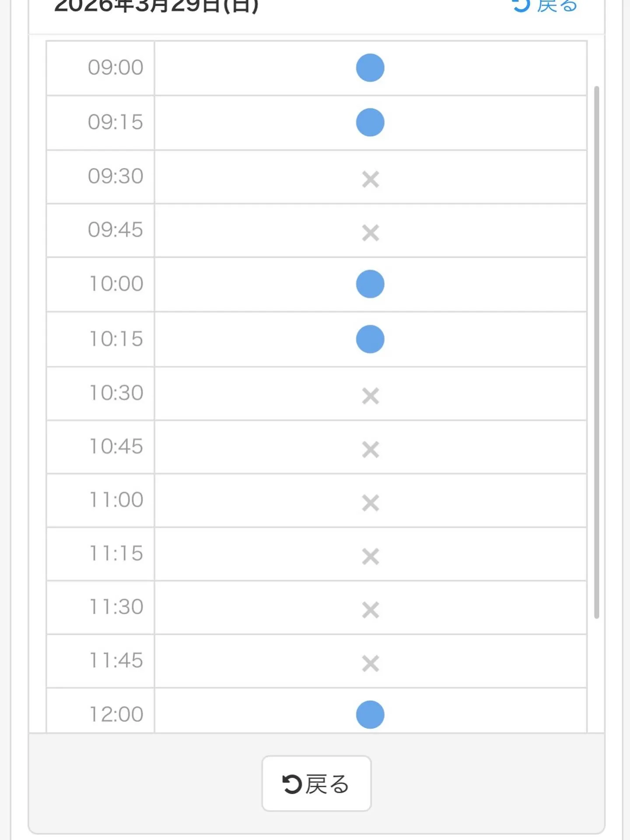Click the top-right blue 戻る link
630x840 pixels.
pyautogui.click(x=545, y=6)
